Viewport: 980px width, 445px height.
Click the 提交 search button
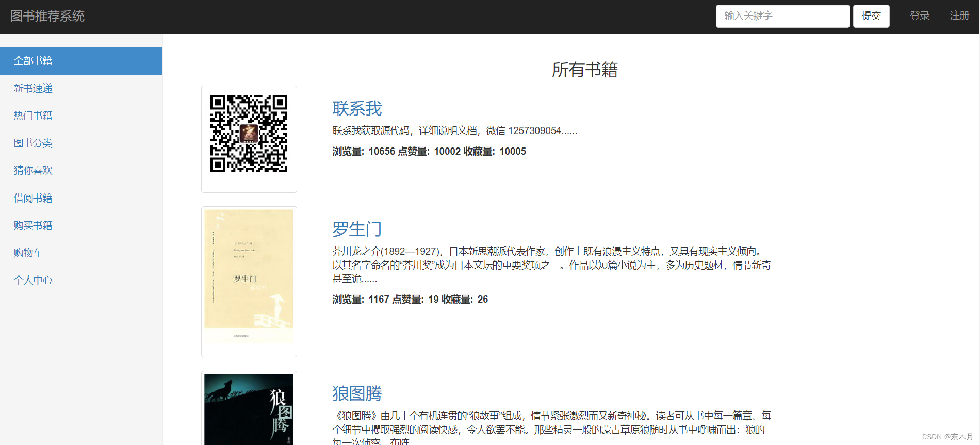coord(871,16)
